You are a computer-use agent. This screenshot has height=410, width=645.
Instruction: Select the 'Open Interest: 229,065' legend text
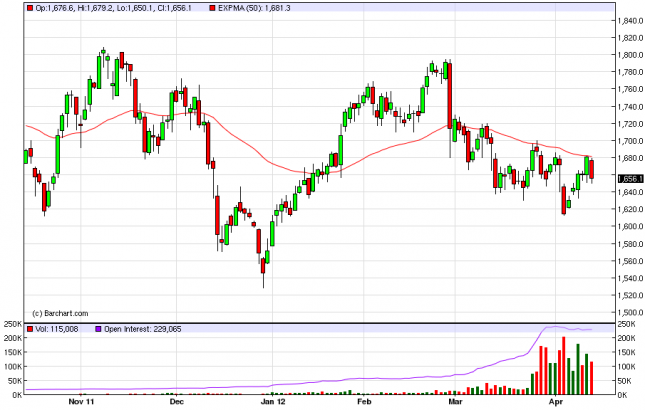tap(143, 329)
